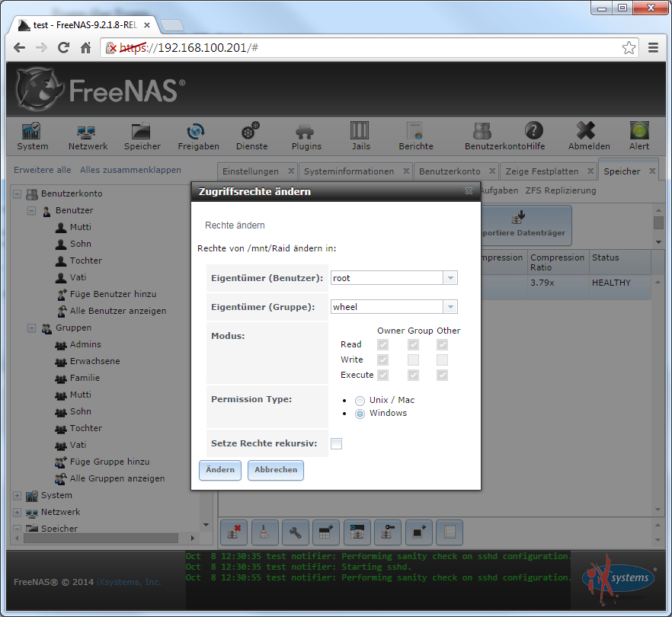Open Eigentümer (Gruppe) dropdown arrow
Screen dimensions: 672x617
point(450,307)
